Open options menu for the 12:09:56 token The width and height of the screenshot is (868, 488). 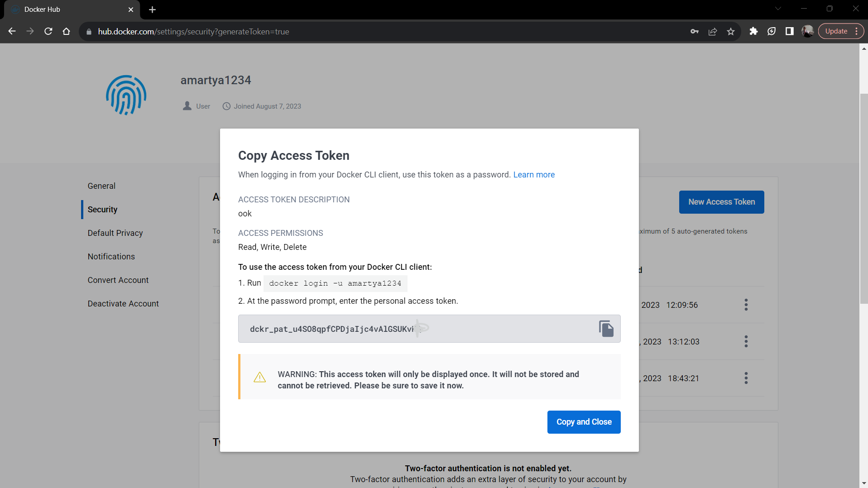[746, 305]
